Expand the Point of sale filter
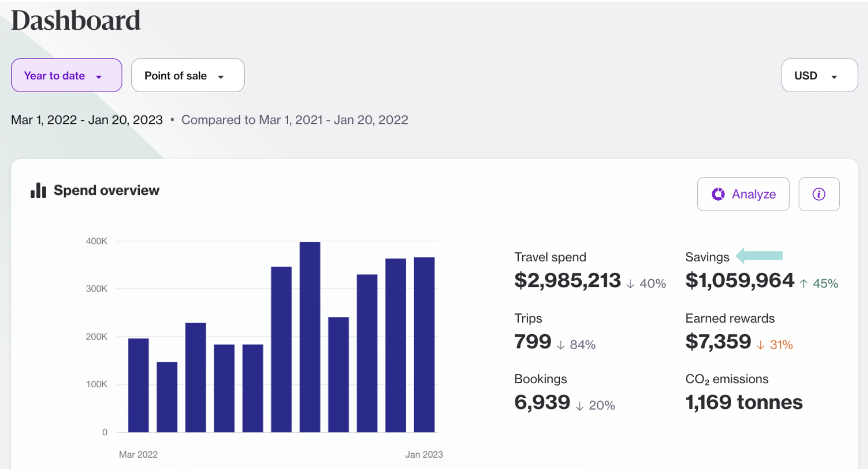 pyautogui.click(x=187, y=75)
